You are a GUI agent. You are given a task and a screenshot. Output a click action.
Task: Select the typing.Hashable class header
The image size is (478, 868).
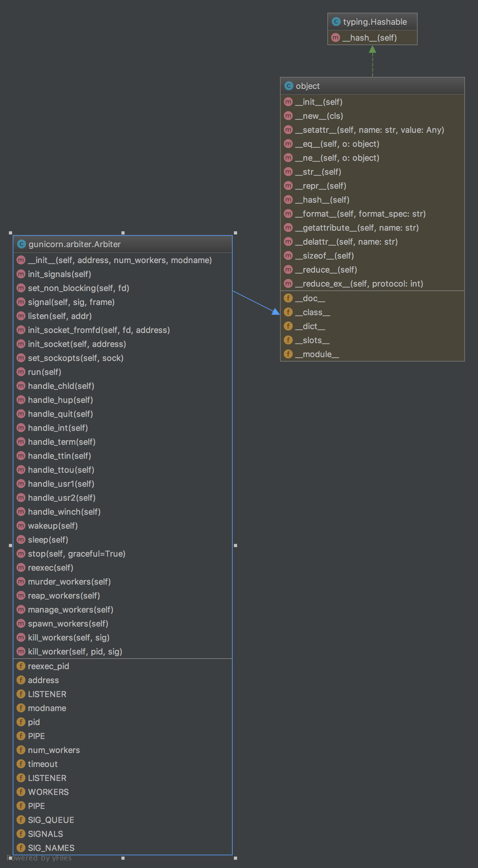[x=372, y=22]
